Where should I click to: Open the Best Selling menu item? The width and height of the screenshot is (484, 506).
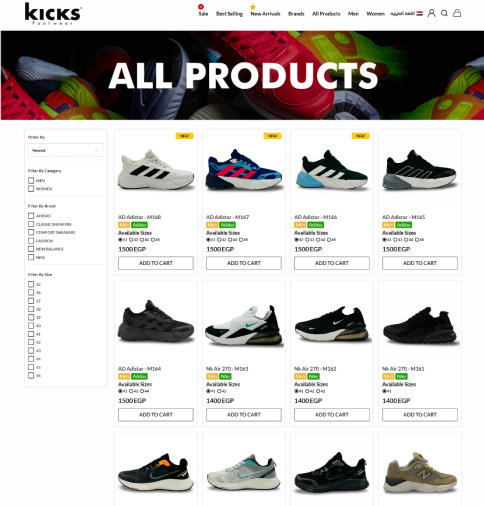[x=229, y=14]
